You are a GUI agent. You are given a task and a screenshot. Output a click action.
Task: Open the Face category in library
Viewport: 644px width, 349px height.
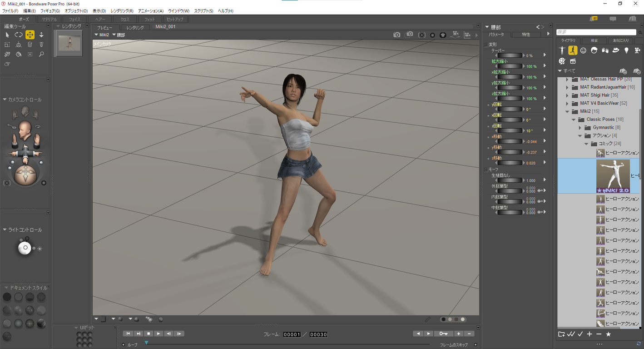point(583,50)
